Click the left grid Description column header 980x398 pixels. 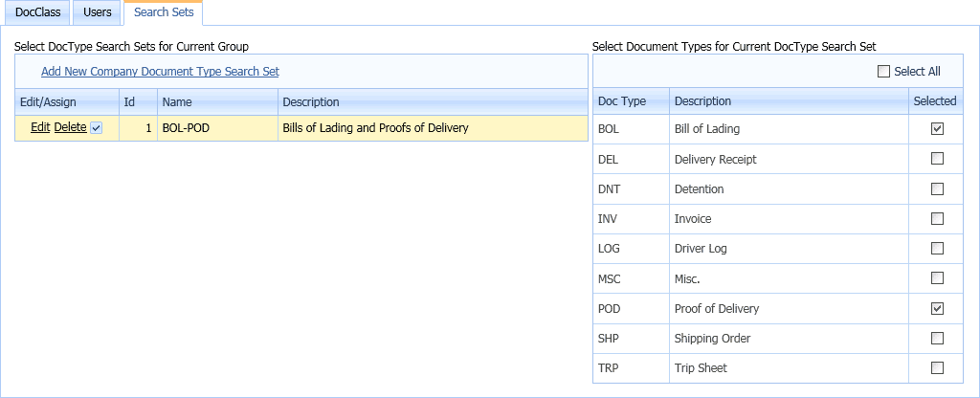click(433, 101)
